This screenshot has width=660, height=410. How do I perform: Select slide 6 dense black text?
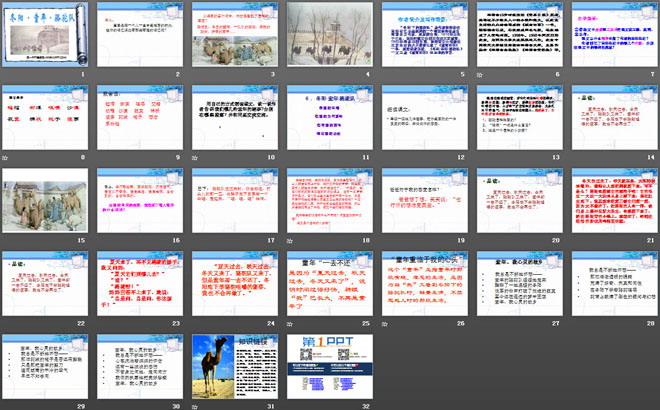point(520,35)
